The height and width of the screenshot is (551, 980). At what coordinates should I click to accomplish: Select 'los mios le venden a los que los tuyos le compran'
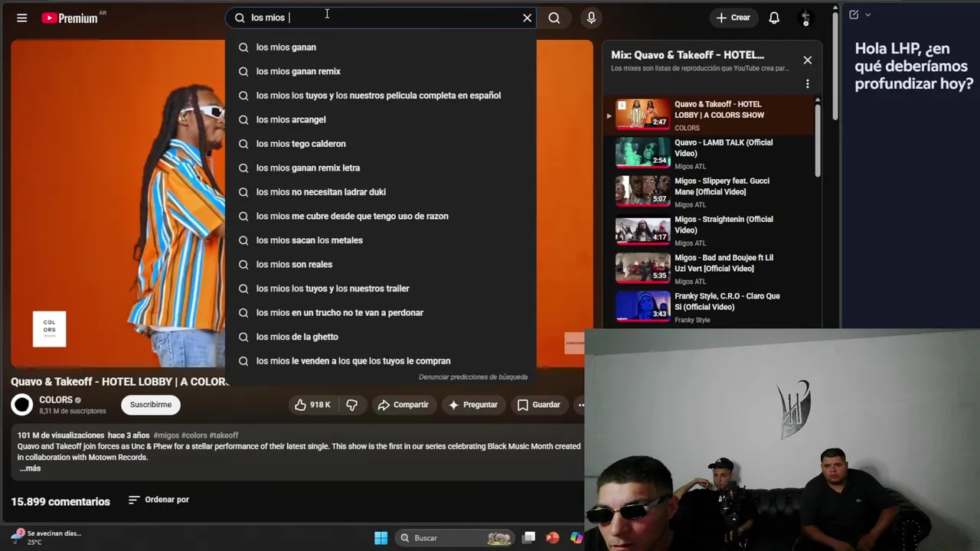[381, 360]
